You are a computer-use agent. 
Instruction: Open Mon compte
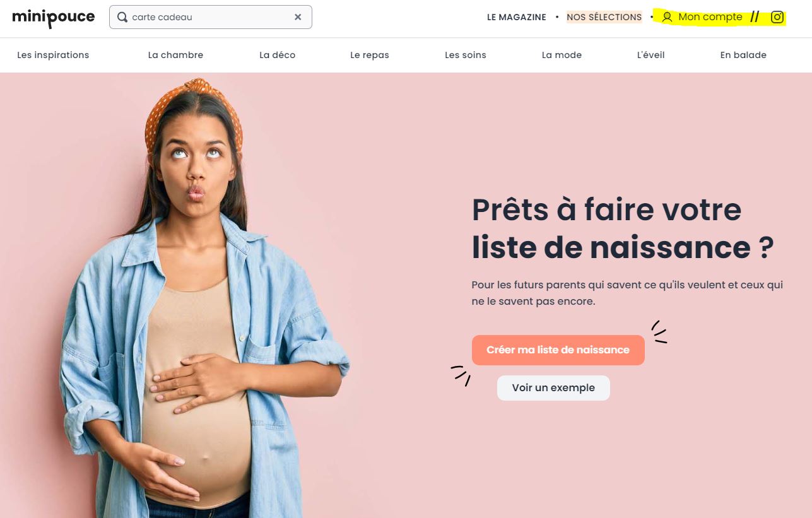coord(710,17)
